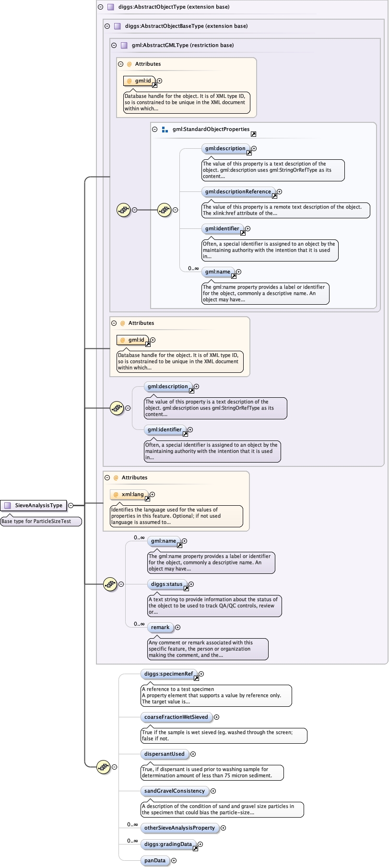Expand the panData element plus button
389x868 pixels.
[x=174, y=861]
